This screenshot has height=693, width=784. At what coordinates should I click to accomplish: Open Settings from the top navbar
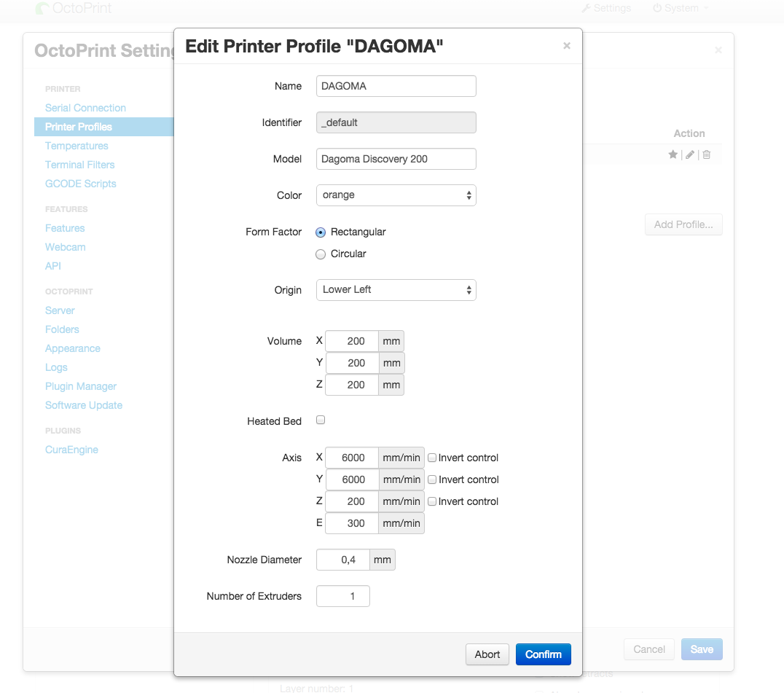pyautogui.click(x=606, y=8)
